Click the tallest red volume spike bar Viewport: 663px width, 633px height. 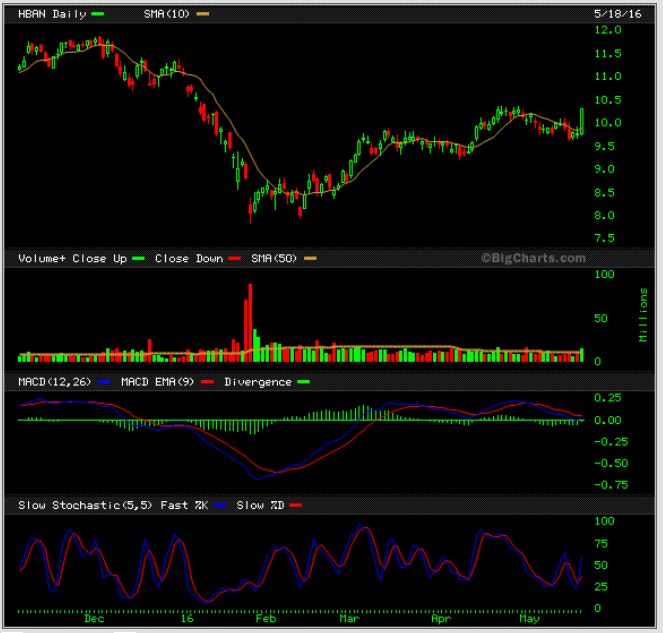(x=249, y=320)
